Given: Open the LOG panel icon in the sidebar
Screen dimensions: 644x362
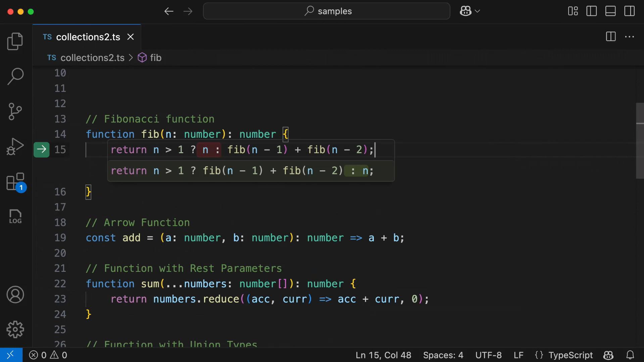Looking at the screenshot, I should pyautogui.click(x=15, y=217).
